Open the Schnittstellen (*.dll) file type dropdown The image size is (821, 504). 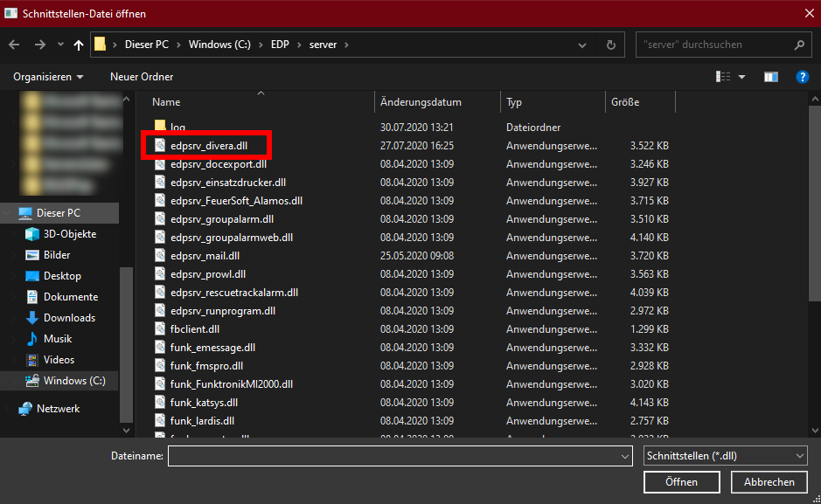point(725,456)
